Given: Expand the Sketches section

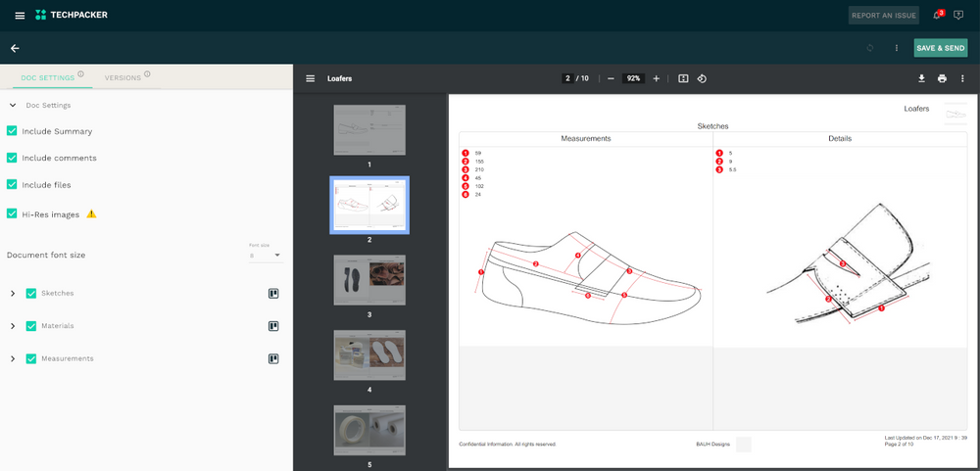Looking at the screenshot, I should pos(13,293).
